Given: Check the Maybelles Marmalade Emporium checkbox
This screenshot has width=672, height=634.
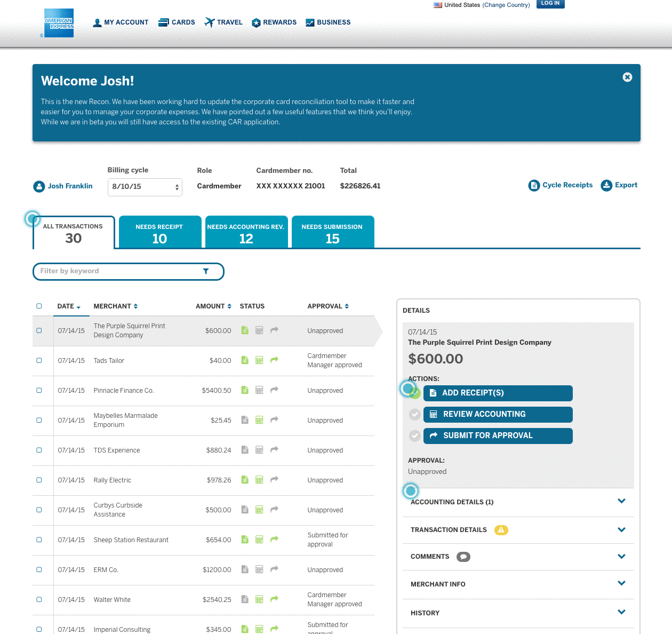Looking at the screenshot, I should [39, 420].
